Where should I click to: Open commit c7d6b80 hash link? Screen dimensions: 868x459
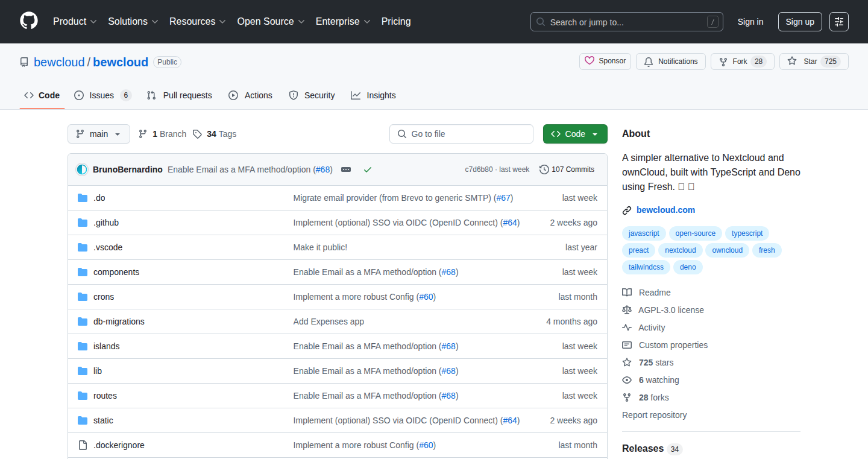coord(479,169)
